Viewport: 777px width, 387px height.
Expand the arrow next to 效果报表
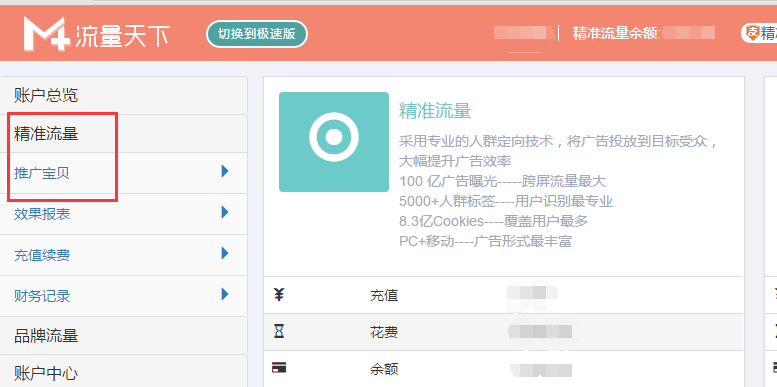click(x=225, y=213)
